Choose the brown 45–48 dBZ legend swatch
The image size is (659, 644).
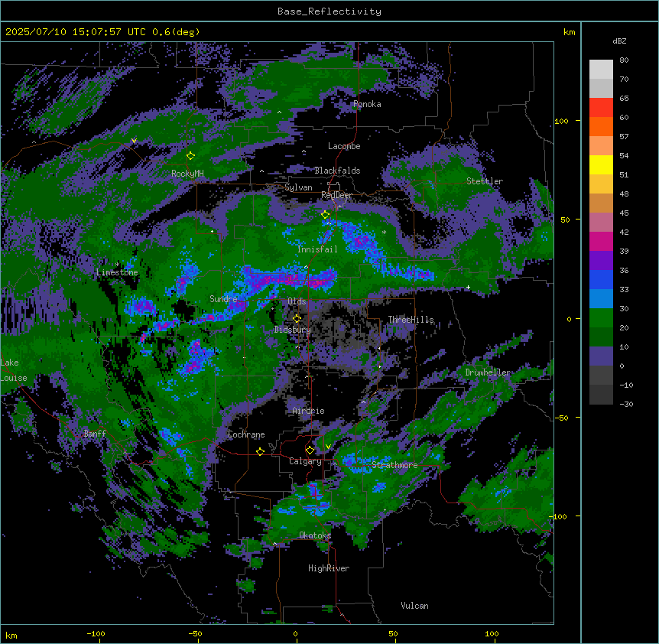(x=601, y=203)
